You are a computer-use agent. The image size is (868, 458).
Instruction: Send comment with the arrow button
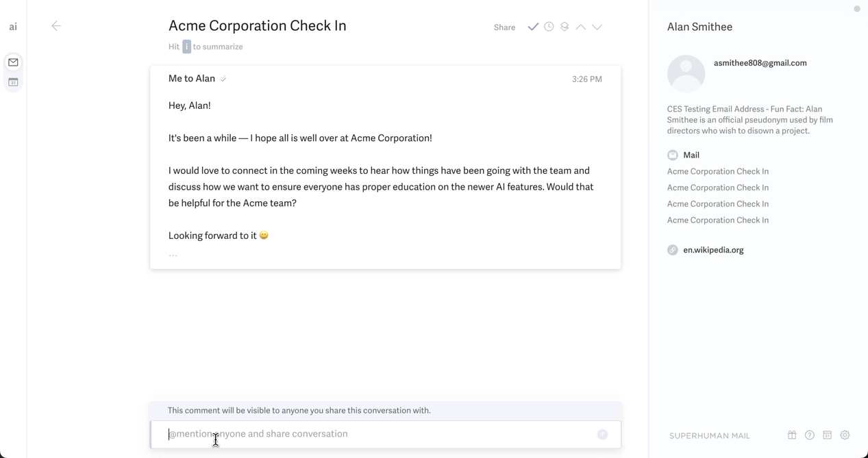coord(602,434)
